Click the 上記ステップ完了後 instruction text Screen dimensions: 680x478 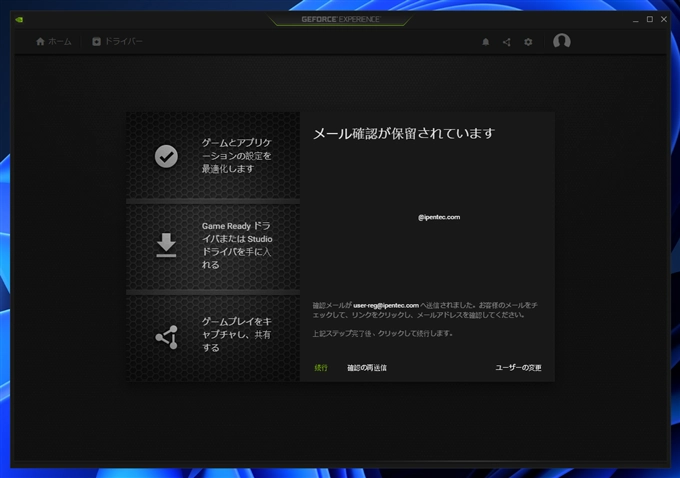coord(382,334)
